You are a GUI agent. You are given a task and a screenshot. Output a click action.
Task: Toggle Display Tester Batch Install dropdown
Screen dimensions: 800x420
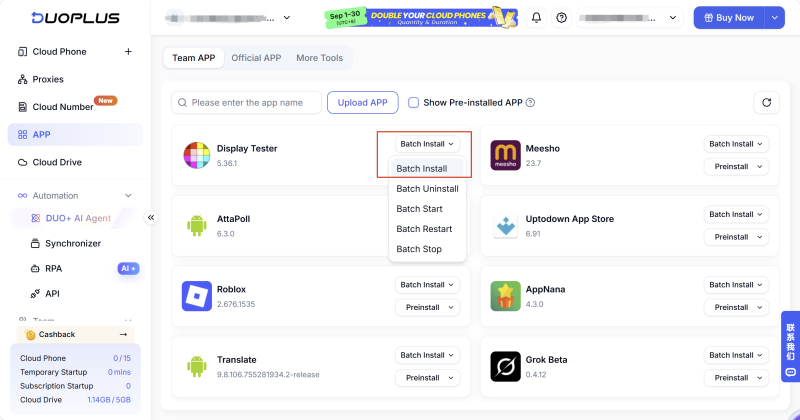pyautogui.click(x=427, y=144)
